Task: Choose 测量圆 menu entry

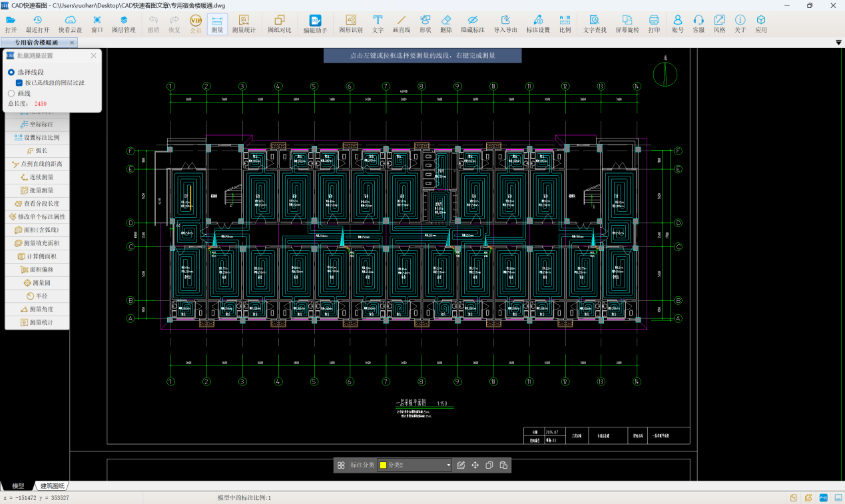Action: click(37, 282)
